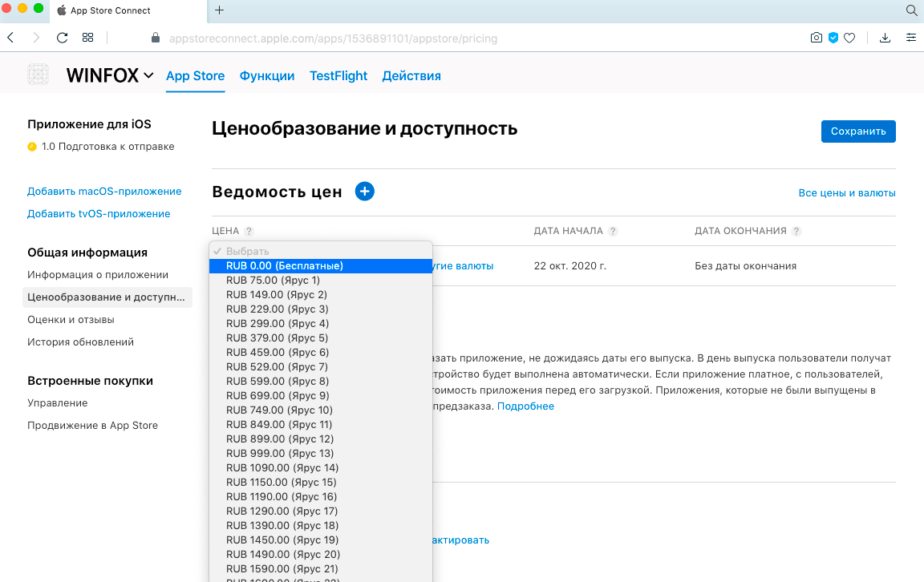Click the blue plus icon beside Ведомость цен
The width and height of the screenshot is (924, 582).
(x=364, y=192)
